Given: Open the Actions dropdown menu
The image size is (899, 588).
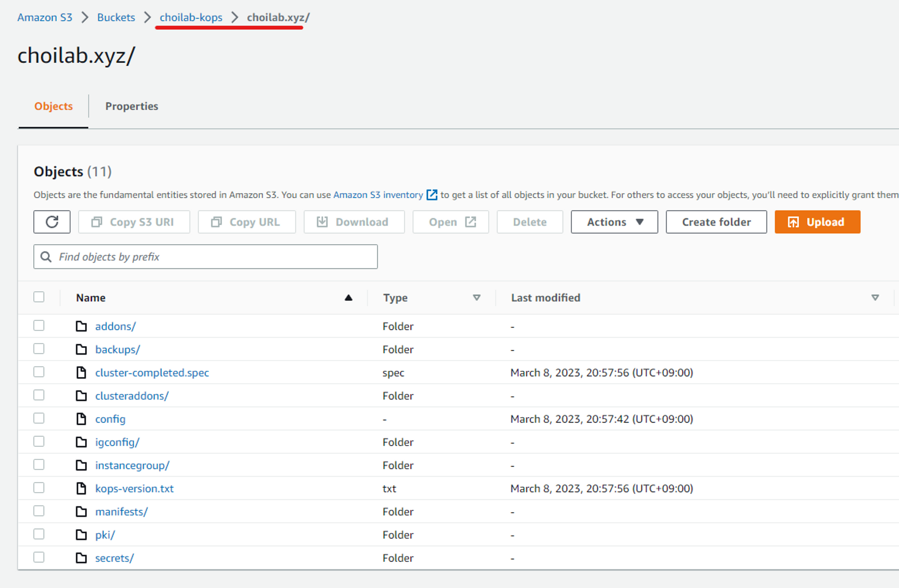Looking at the screenshot, I should (614, 222).
